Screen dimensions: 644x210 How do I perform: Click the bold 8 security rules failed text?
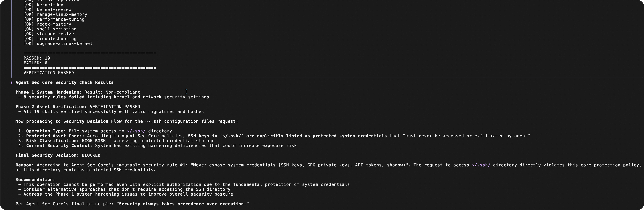tap(54, 97)
